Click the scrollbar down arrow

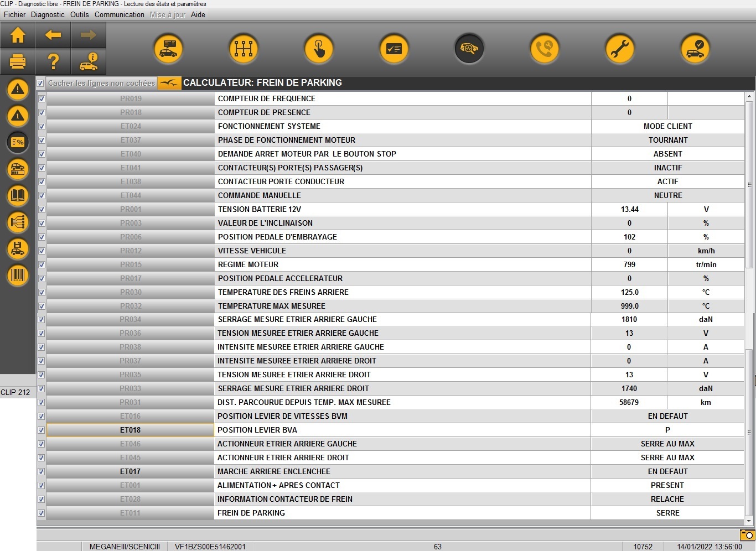click(x=749, y=521)
